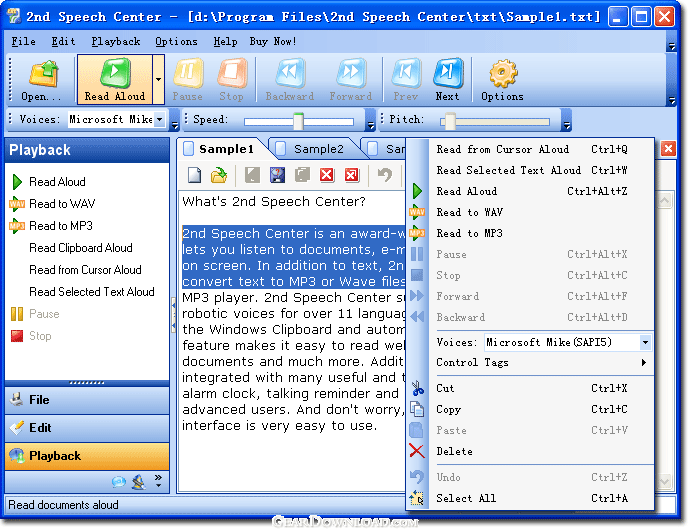
Task: Click Read to MP3 in Playback panel
Action: (x=51, y=226)
